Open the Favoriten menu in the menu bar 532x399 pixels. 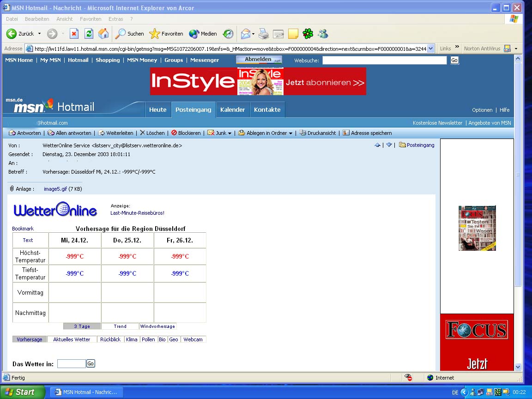tap(91, 19)
